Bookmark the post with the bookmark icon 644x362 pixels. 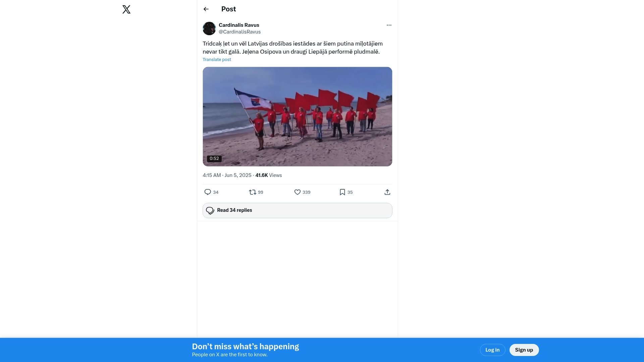click(342, 192)
